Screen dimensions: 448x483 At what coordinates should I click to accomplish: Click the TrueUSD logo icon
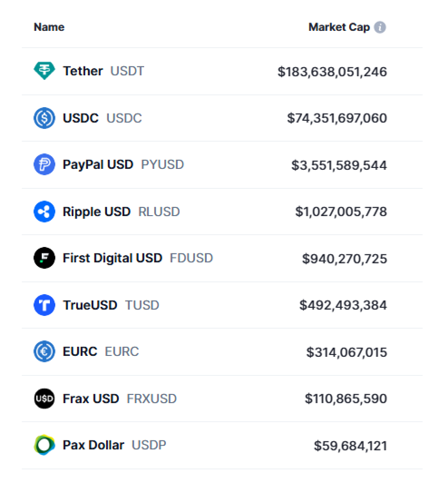point(44,305)
